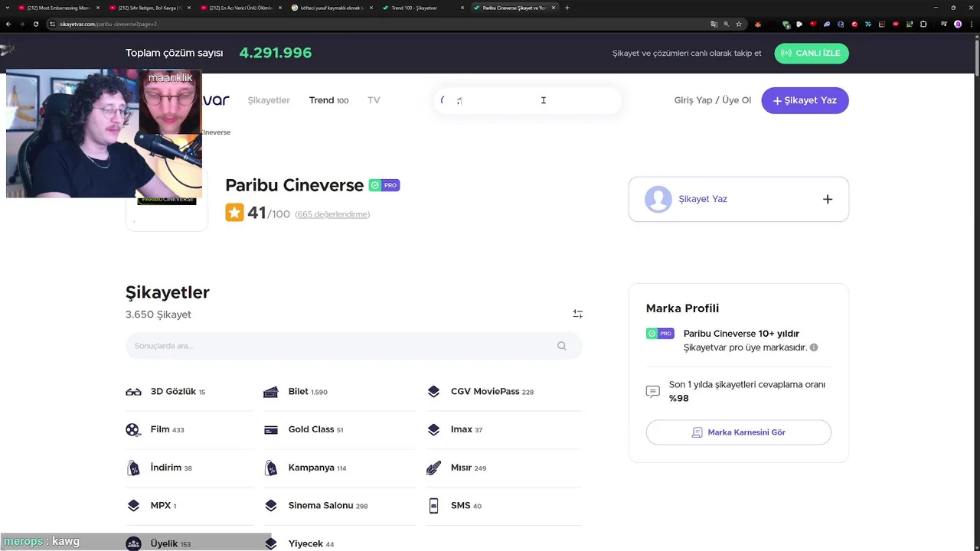Open the TV navigation item
Viewport: 980px width, 551px height.
pos(374,100)
